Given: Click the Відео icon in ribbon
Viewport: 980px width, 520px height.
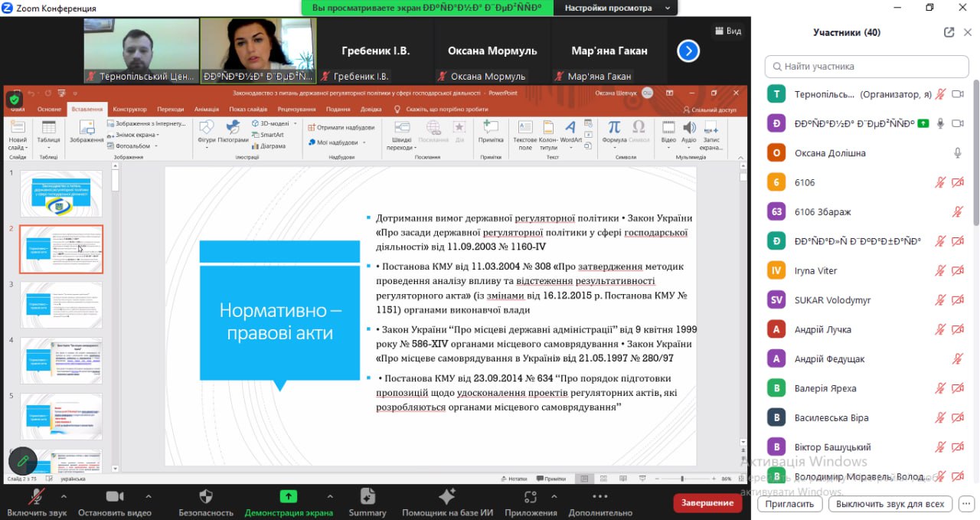Looking at the screenshot, I should 668,129.
